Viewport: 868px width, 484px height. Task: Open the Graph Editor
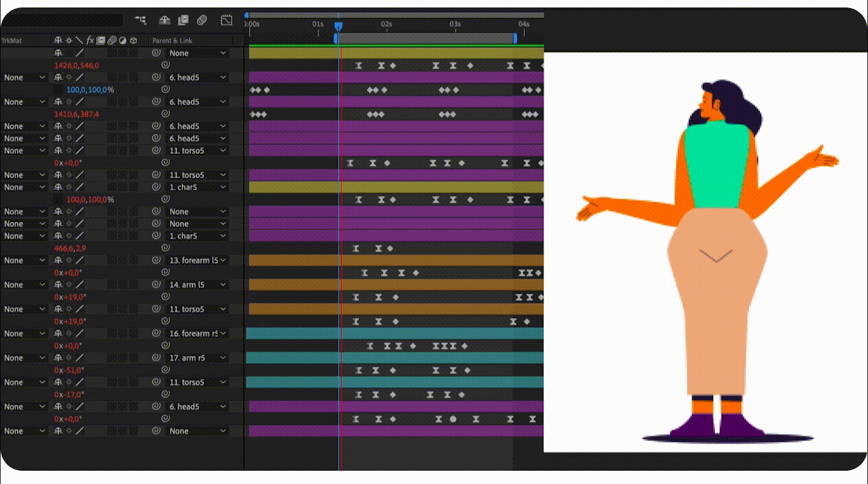(226, 20)
